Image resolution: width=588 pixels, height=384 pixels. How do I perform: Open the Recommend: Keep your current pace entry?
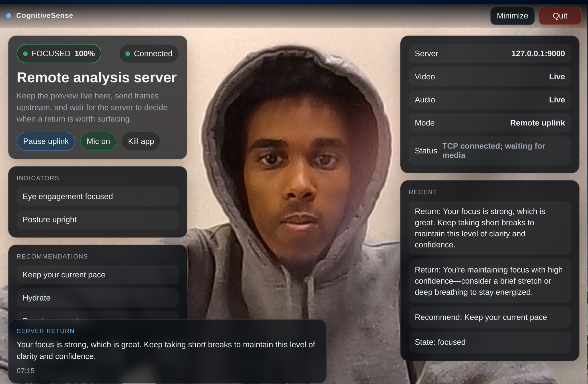click(x=489, y=317)
